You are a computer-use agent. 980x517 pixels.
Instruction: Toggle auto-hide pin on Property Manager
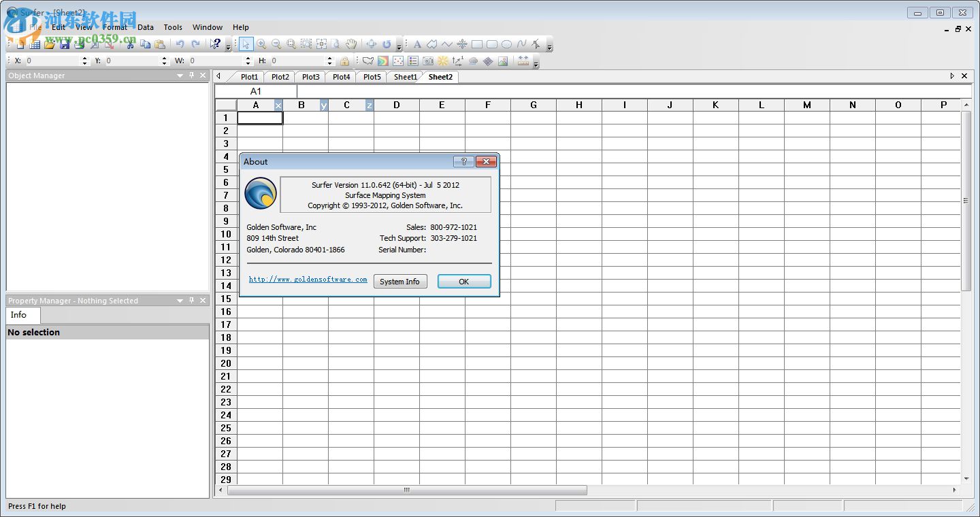coord(191,301)
